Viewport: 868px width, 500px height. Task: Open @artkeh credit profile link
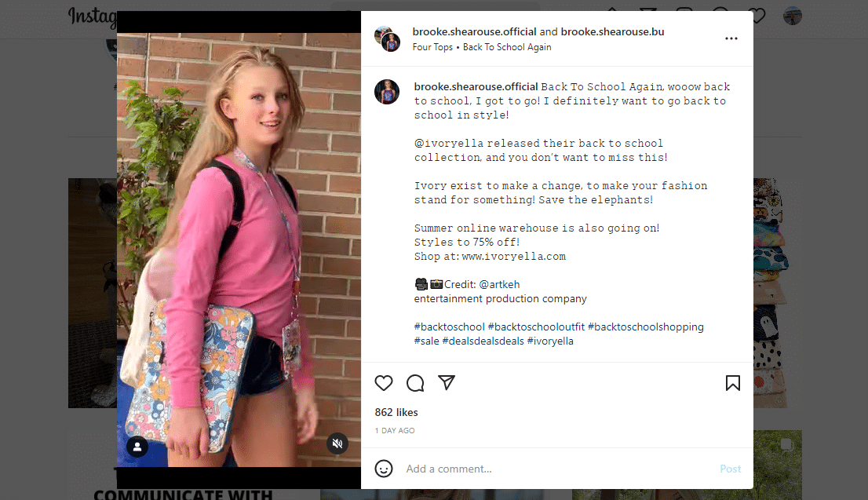coord(499,285)
